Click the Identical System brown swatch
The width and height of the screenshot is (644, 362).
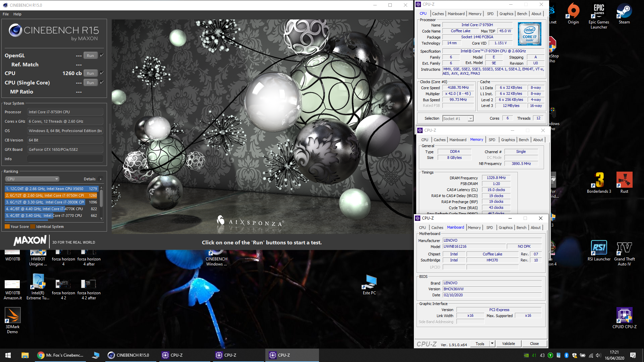(33, 227)
